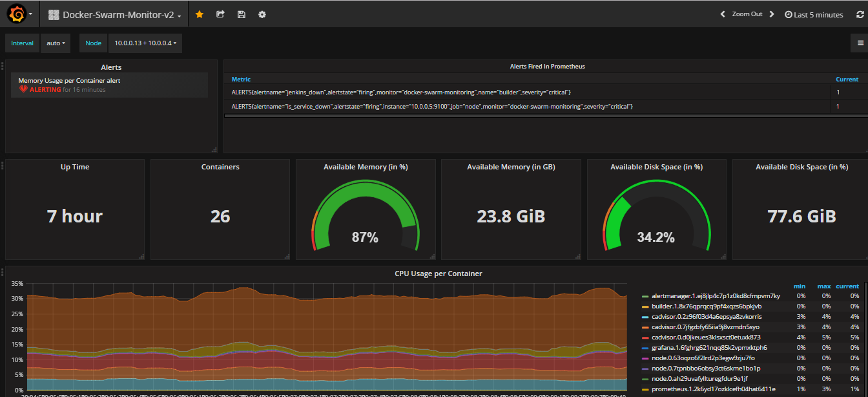Share the dashboard via share icon
The image size is (868, 397).
pos(220,14)
